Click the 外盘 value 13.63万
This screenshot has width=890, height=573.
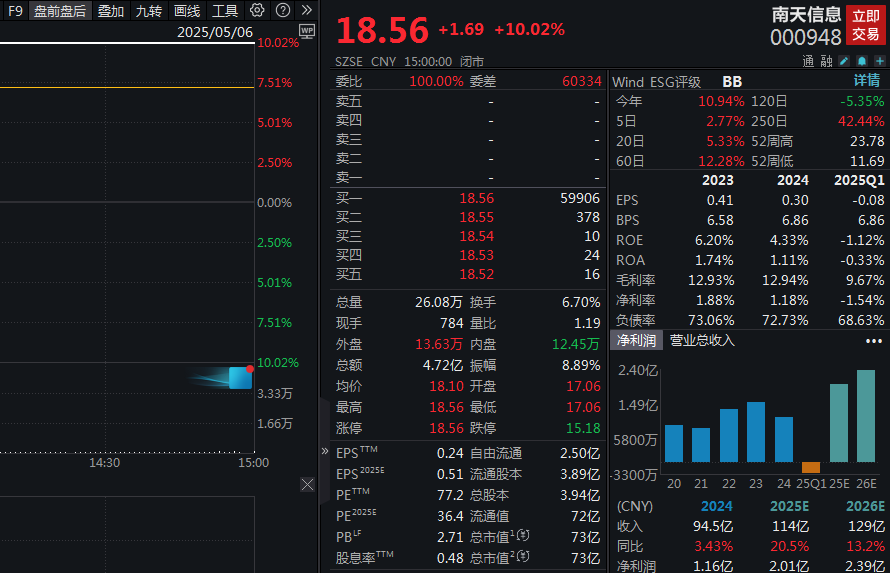point(439,344)
